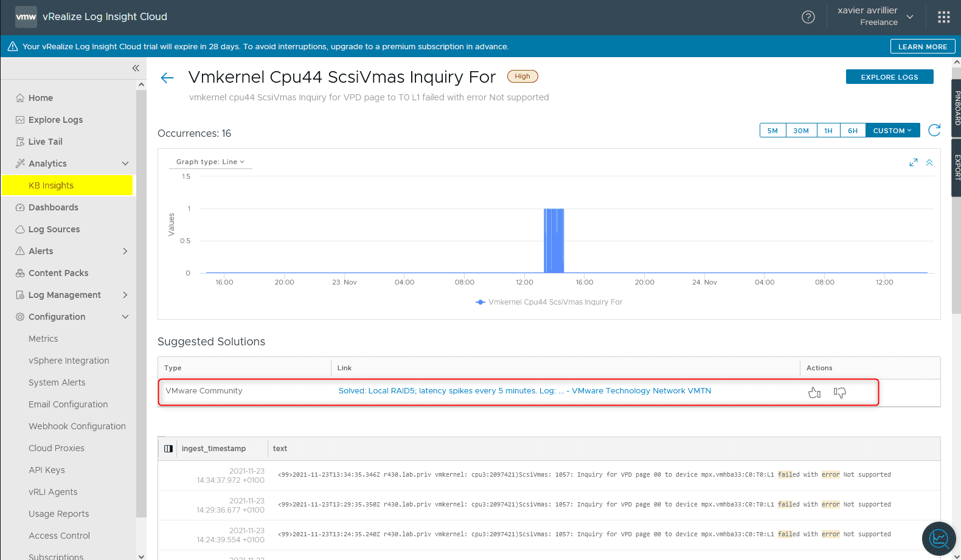This screenshot has width=961, height=560.
Task: Open Usage Reports page
Action: click(59, 514)
